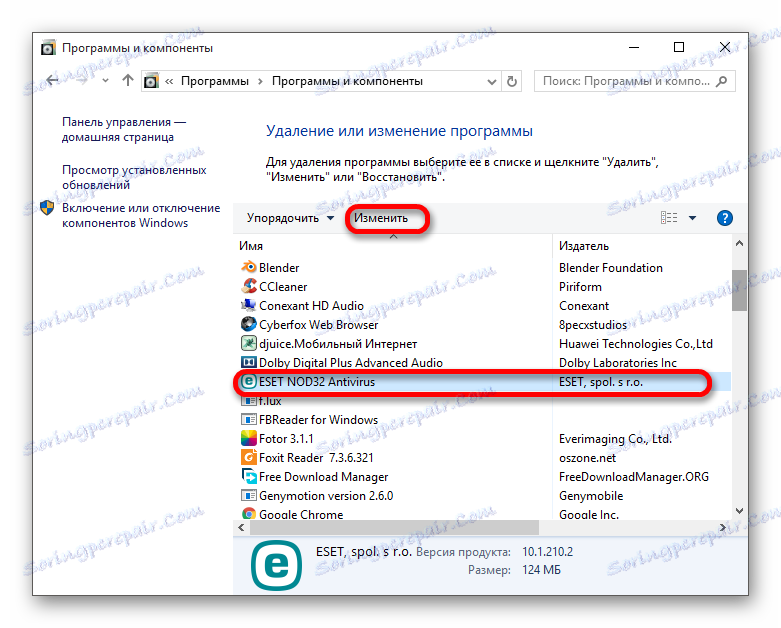Open Включение или отключение компонентов Windows
781x628 pixels.
point(141,215)
